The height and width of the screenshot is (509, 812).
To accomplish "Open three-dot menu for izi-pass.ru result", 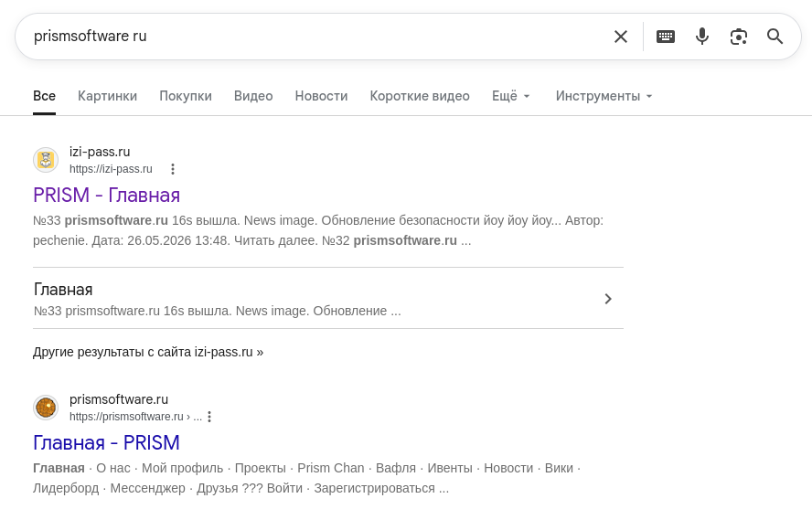I will coord(173,169).
